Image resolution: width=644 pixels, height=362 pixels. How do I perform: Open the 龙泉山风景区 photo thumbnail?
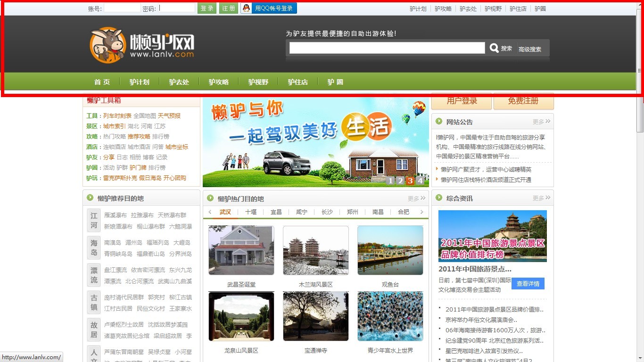pyautogui.click(x=241, y=316)
